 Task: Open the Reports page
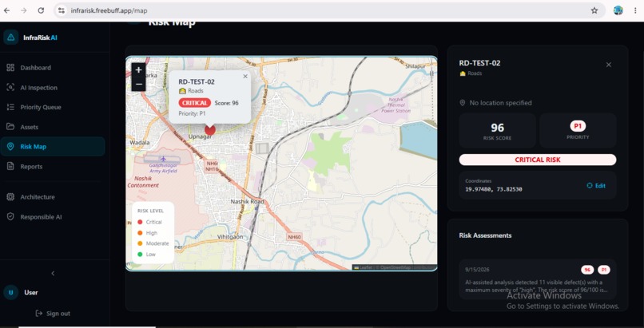point(53,167)
